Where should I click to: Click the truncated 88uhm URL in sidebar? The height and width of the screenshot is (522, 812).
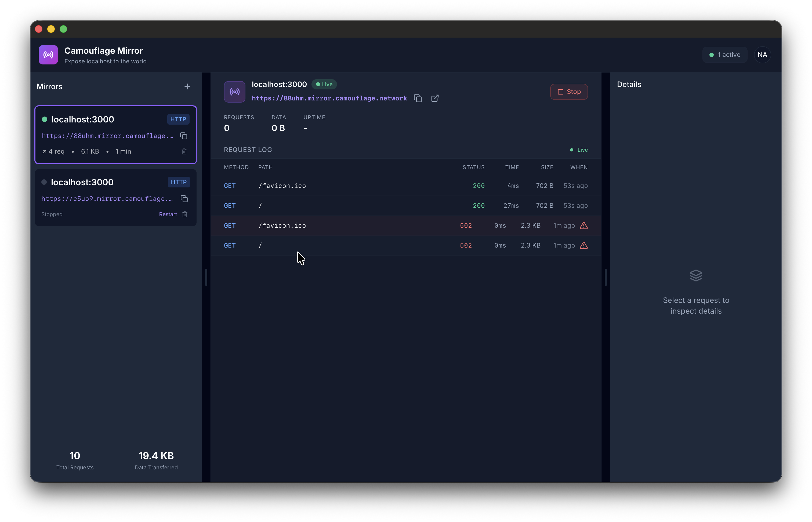click(x=107, y=136)
